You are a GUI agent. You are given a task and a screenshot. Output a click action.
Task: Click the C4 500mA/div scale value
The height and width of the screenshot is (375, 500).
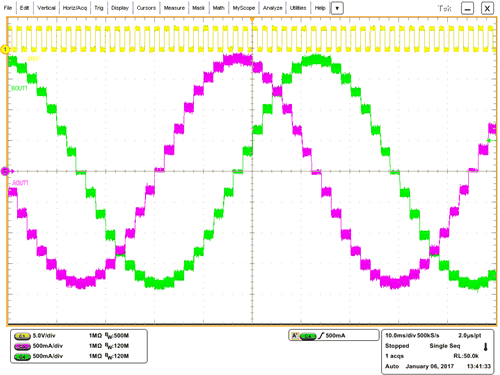point(48,356)
